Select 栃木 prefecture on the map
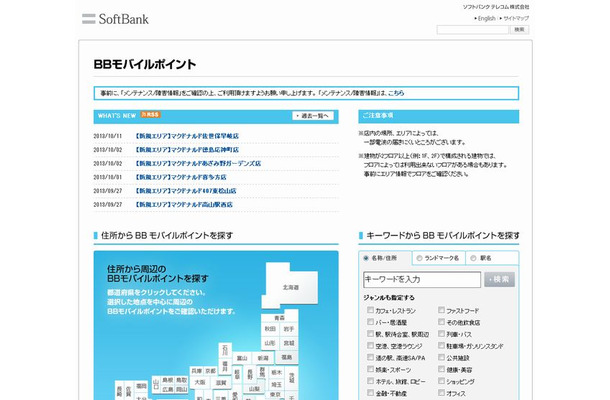This screenshot has width=610, height=400. point(277,372)
